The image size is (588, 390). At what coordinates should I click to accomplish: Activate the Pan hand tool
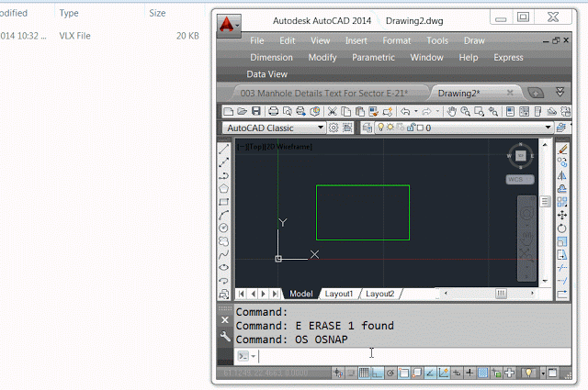452,111
